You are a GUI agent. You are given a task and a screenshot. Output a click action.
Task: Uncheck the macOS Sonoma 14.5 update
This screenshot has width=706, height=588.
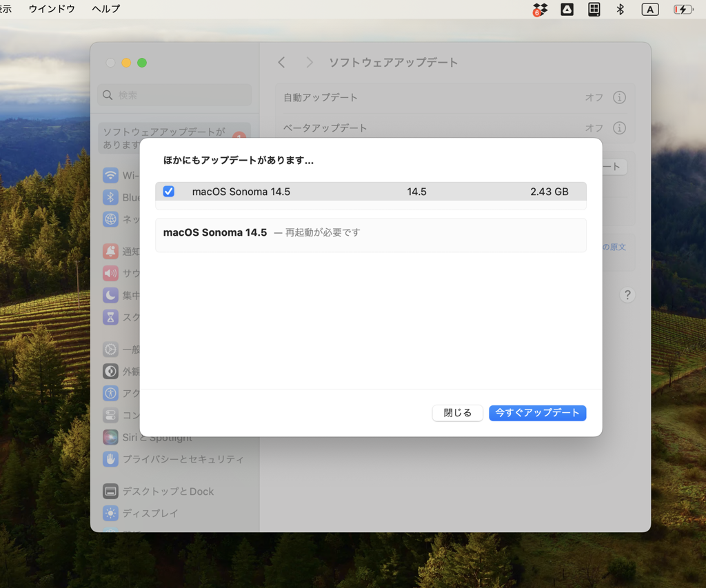pyautogui.click(x=168, y=191)
